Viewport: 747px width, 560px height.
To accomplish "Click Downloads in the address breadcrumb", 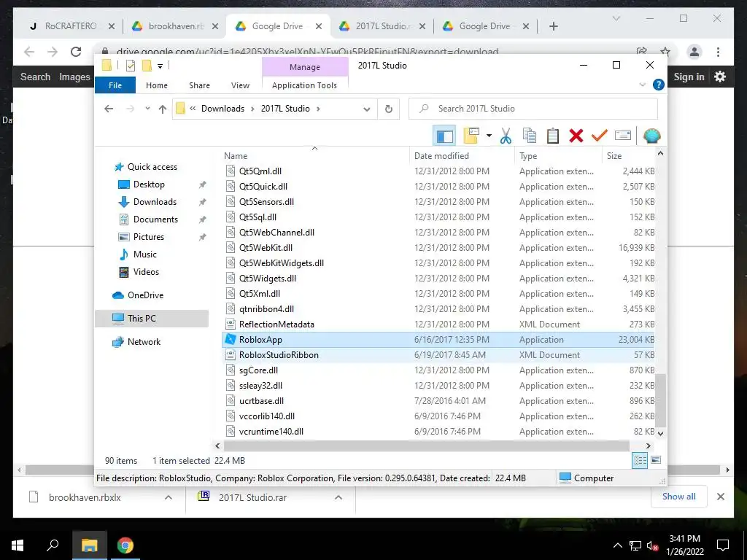I will [222, 109].
